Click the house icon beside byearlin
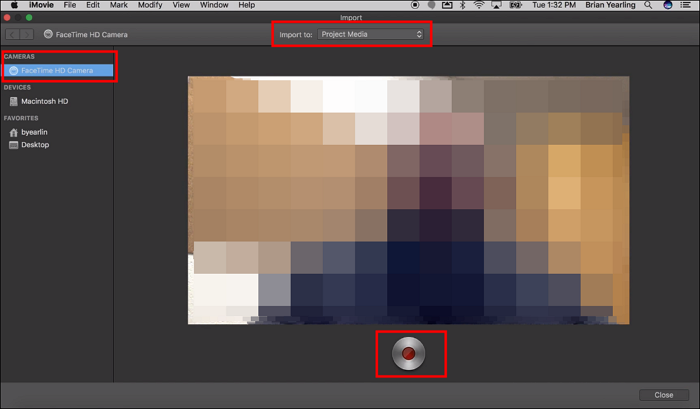700x409 pixels. (13, 132)
